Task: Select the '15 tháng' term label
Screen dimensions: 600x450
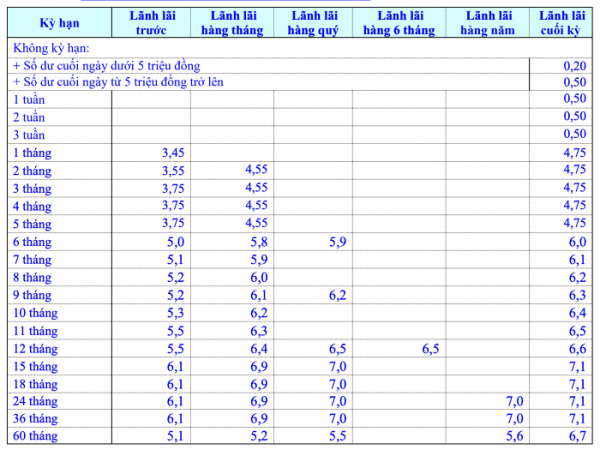Action: [35, 366]
